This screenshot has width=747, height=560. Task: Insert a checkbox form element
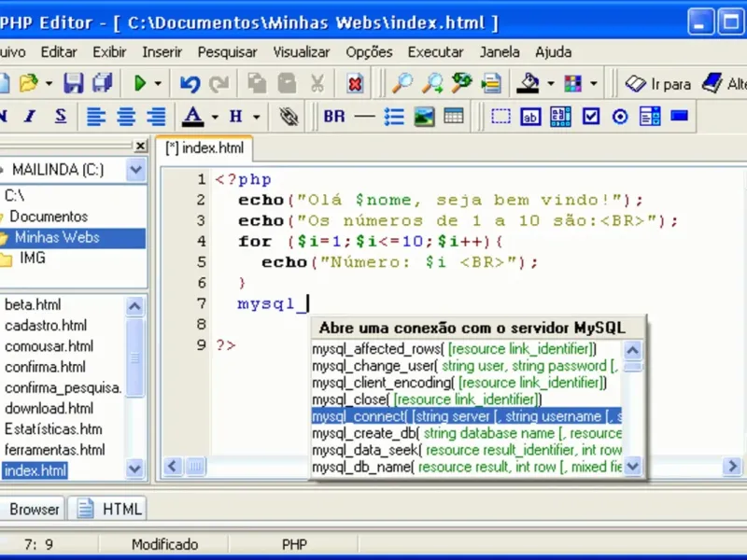pos(591,116)
